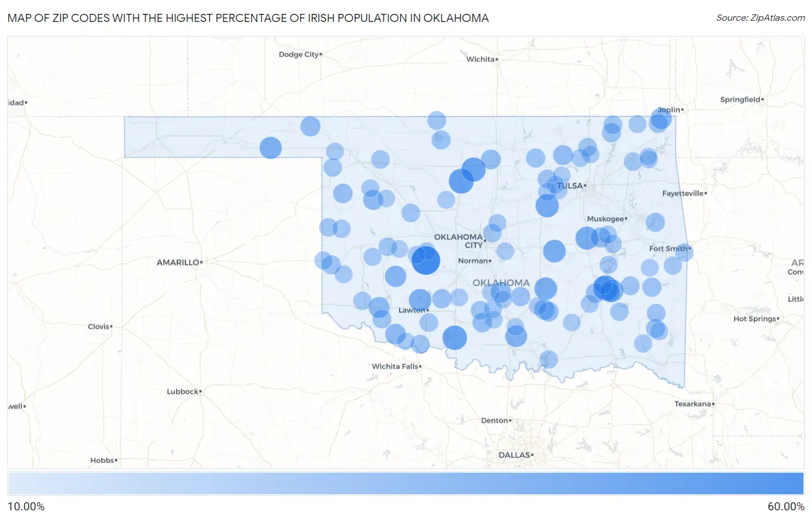The width and height of the screenshot is (812, 519).
Task: Click the Clovis city label
Action: point(99,326)
